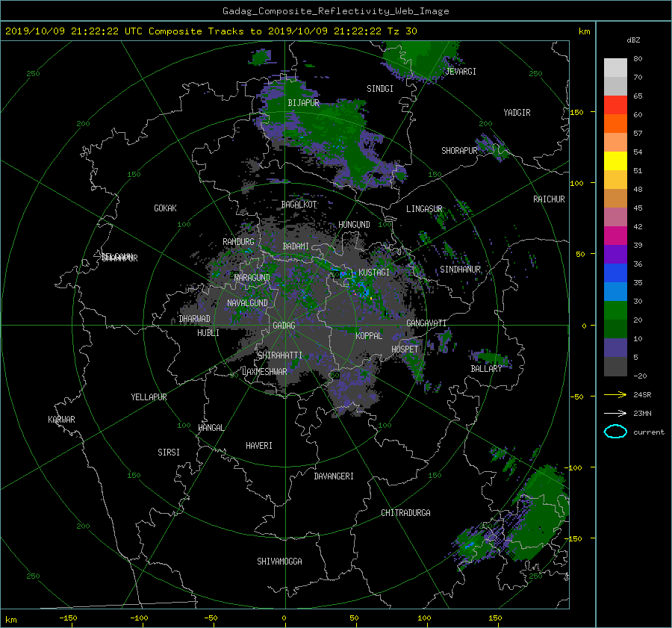Click the km label at bottom-left corner

point(10,620)
